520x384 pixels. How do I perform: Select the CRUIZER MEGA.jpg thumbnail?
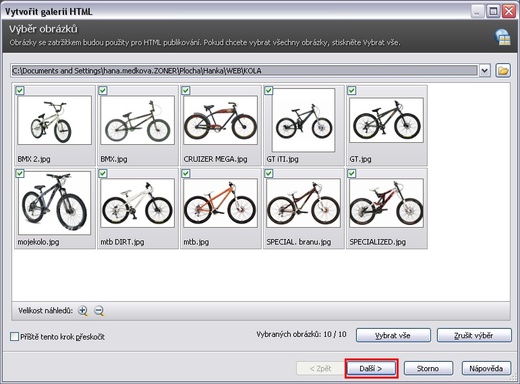220,120
